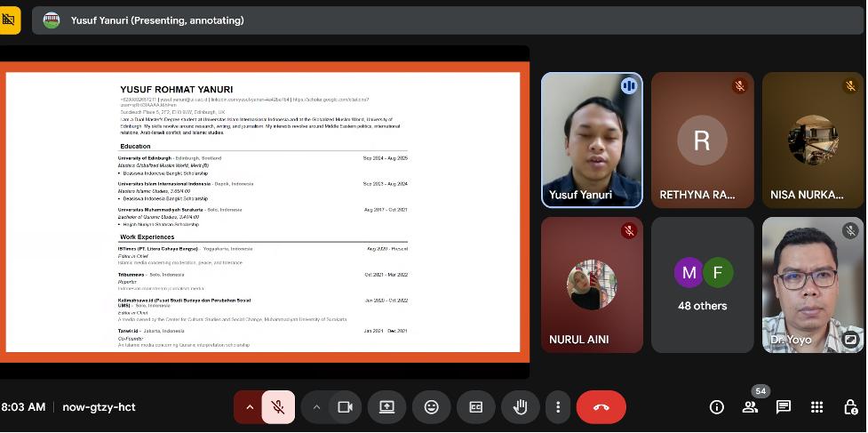Turn on closed captions
Screen dimensions: 868x433
tap(476, 407)
